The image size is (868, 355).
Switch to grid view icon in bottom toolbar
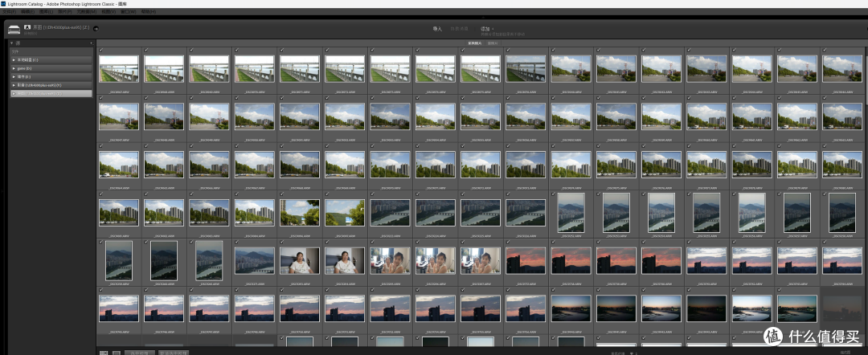[x=104, y=353]
